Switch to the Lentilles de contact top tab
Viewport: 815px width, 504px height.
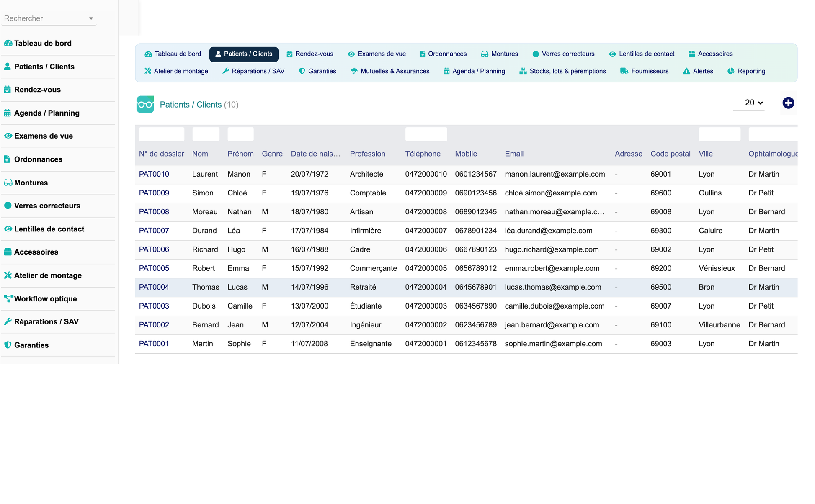click(642, 54)
